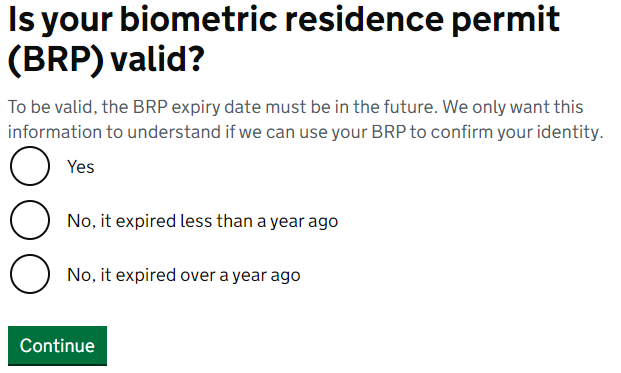
Task: Click the '(BRP) valid?' heading line
Action: click(106, 59)
